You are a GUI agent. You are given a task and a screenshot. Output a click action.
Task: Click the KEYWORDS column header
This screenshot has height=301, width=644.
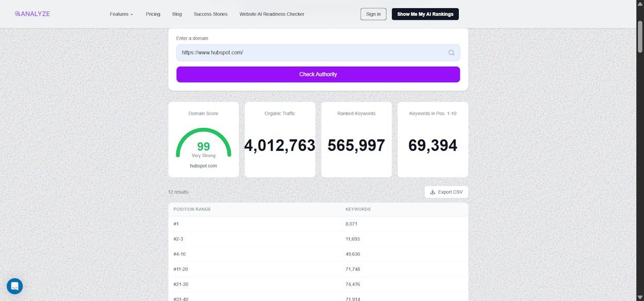(x=358, y=209)
